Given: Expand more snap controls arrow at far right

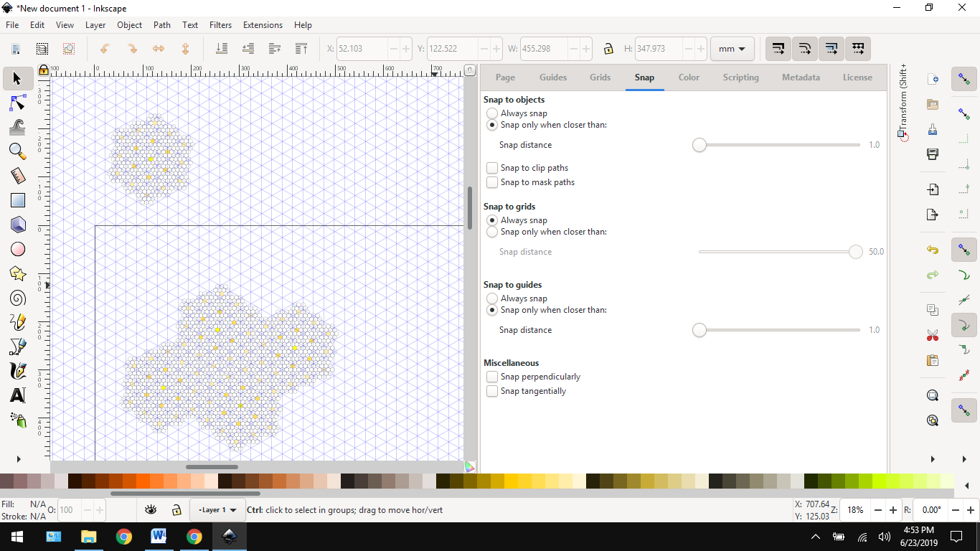Looking at the screenshot, I should click(963, 459).
